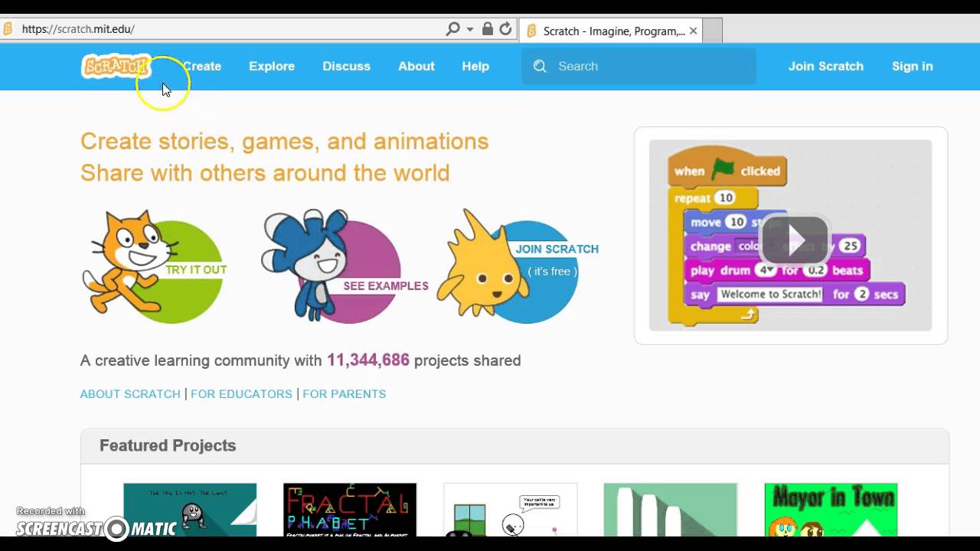Click the Sign in link

(913, 67)
